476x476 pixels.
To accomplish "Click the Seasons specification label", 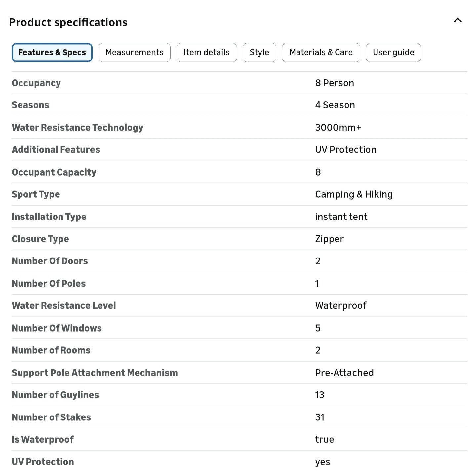I will [30, 105].
